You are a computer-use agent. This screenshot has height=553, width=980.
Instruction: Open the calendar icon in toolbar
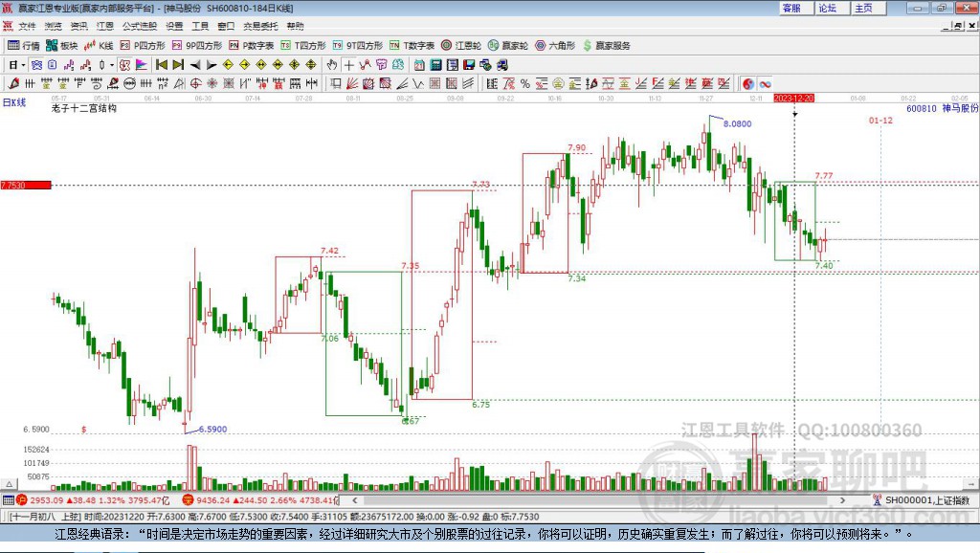tap(419, 65)
